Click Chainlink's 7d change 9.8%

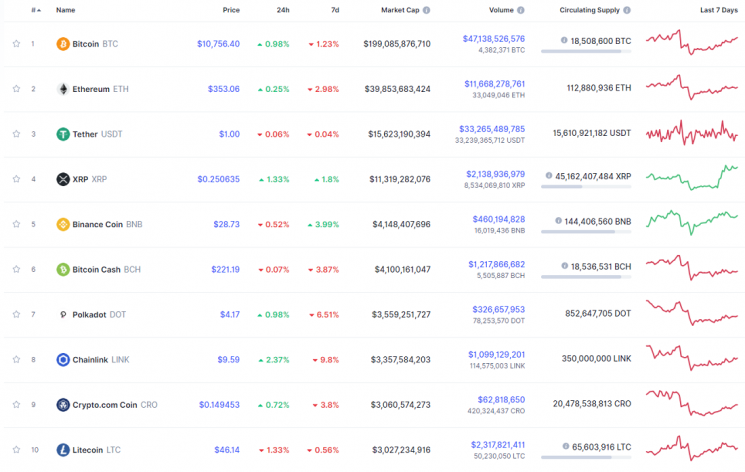pos(326,360)
